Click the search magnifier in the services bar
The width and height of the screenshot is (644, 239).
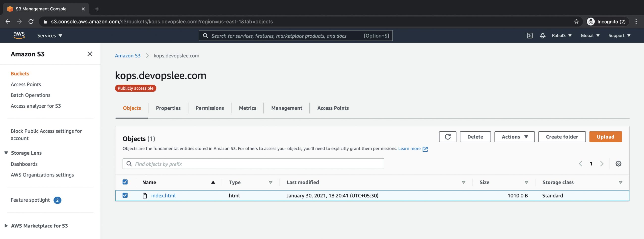205,36
